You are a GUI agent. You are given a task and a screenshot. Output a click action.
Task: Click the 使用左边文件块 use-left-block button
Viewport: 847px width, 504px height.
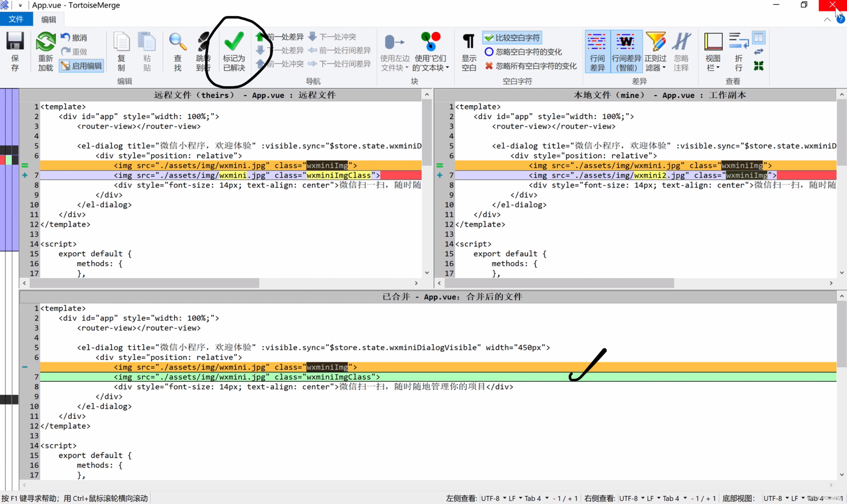click(x=395, y=52)
